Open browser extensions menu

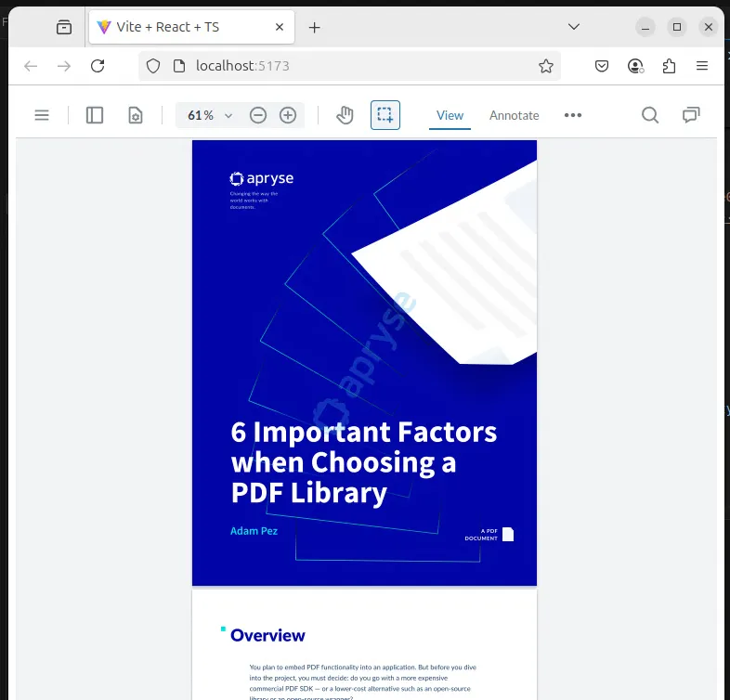(x=669, y=66)
